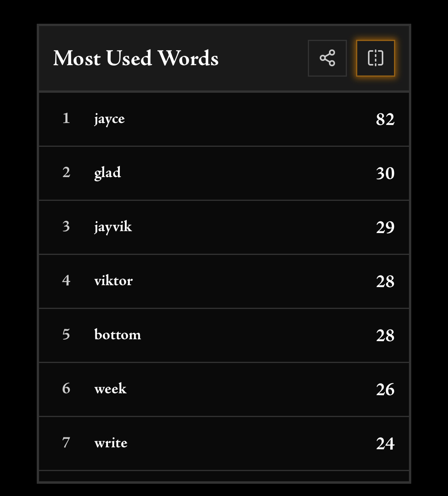Click rank number 7 beside write

(x=66, y=443)
